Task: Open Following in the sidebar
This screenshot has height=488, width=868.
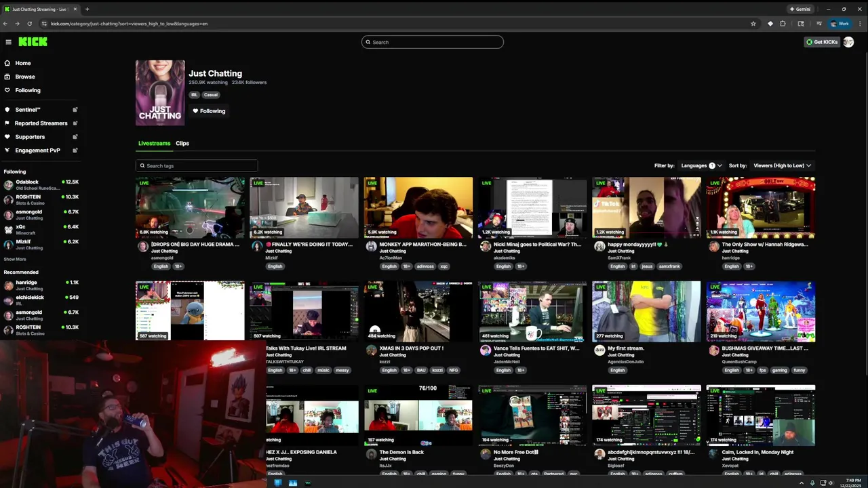Action: click(28, 90)
